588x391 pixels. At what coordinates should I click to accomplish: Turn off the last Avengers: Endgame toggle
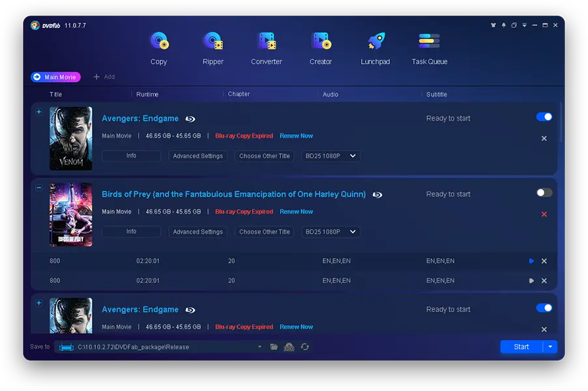tap(544, 308)
